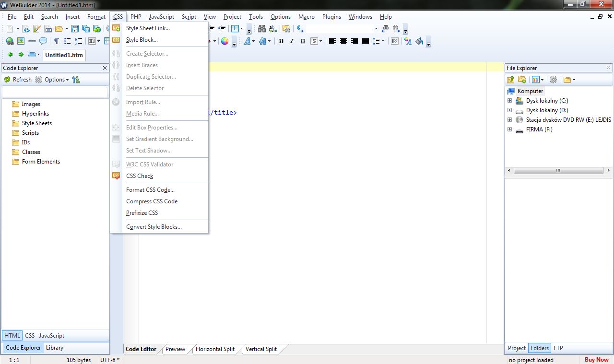Screen dimensions: 614x364
Task: Insert a horizontal rule
Action: [32, 41]
